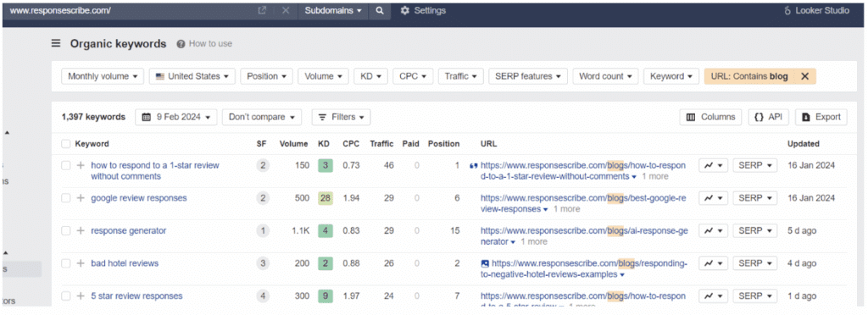Open the Subdomains mode menu

click(x=332, y=10)
